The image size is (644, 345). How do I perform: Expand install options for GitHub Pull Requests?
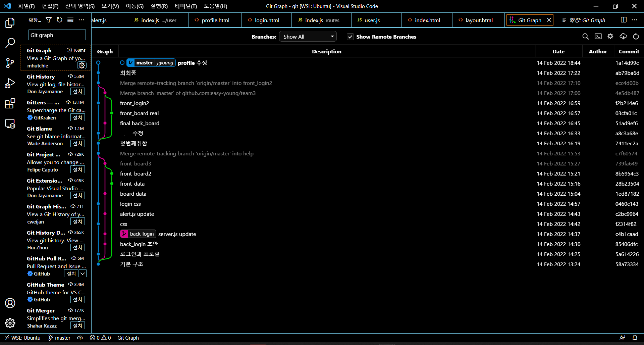pos(83,274)
